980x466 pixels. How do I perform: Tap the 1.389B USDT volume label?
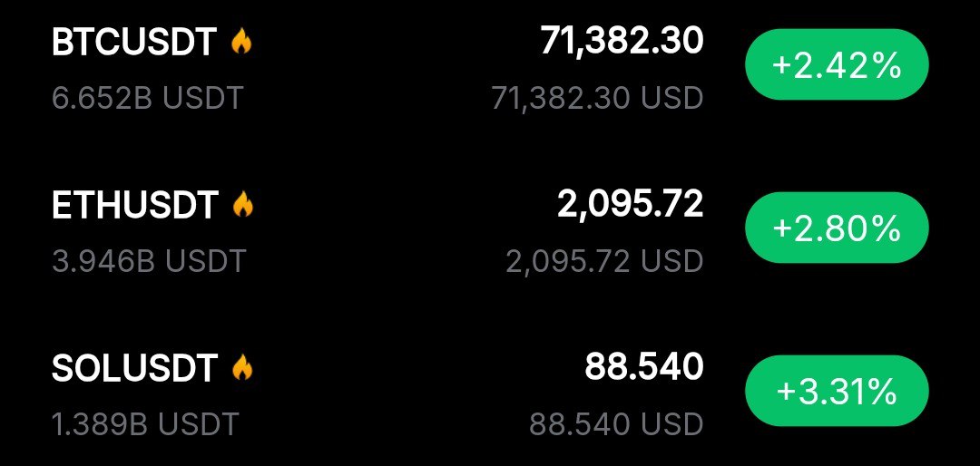point(145,422)
